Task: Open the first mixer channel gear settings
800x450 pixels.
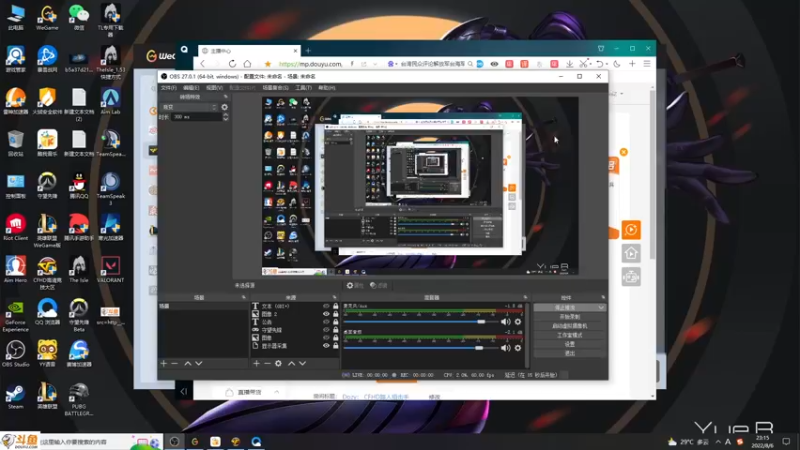Action: 518,322
